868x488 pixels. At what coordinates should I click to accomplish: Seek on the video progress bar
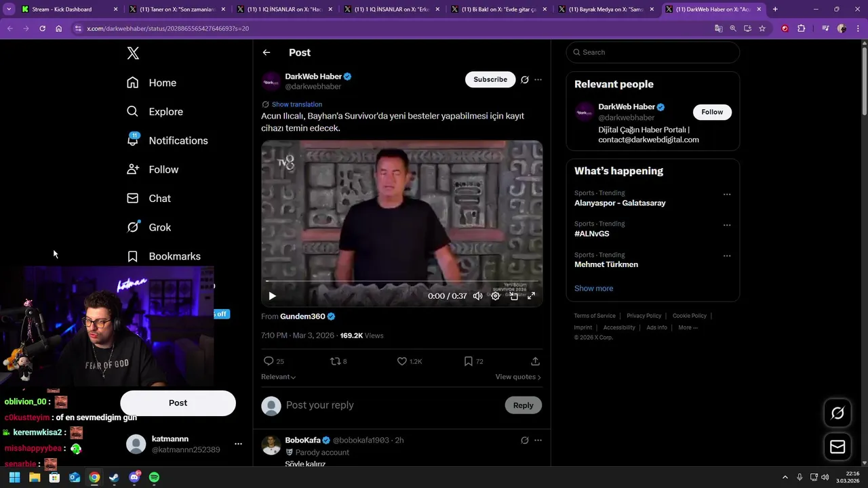pyautogui.click(x=401, y=281)
